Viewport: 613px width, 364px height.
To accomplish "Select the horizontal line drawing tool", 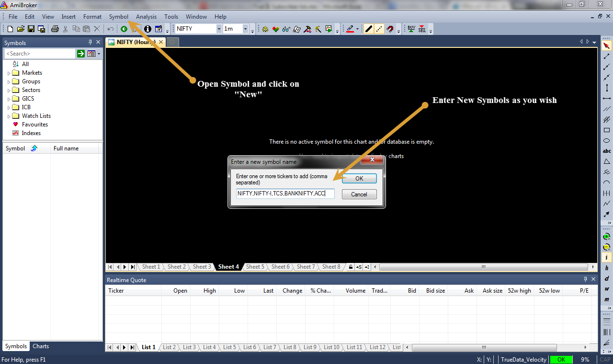I will click(x=607, y=98).
